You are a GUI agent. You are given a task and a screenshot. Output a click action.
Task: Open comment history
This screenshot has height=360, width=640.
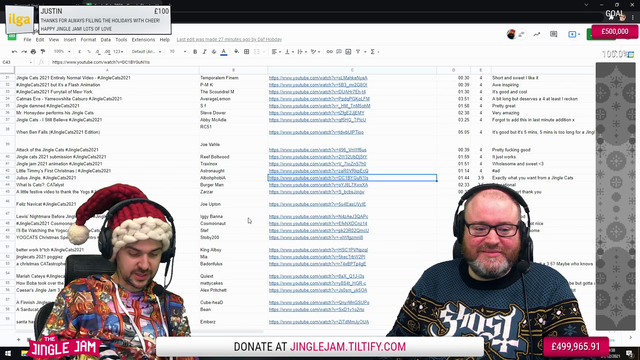[x=553, y=34]
